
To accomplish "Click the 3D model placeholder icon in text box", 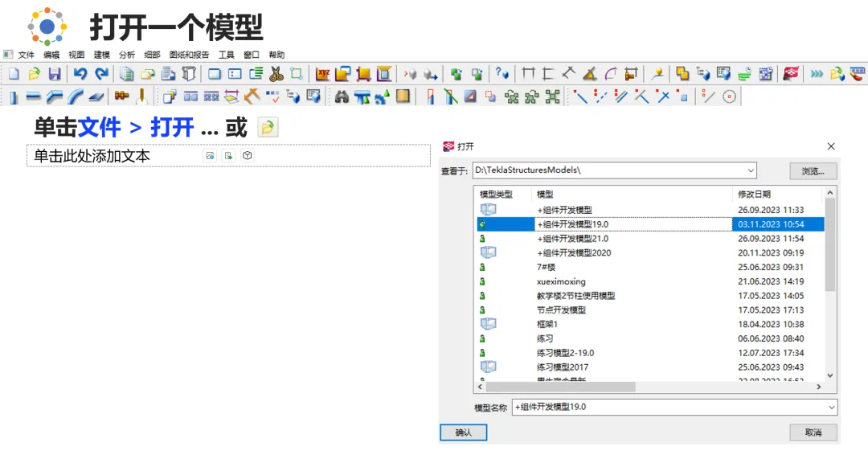I will (x=248, y=155).
